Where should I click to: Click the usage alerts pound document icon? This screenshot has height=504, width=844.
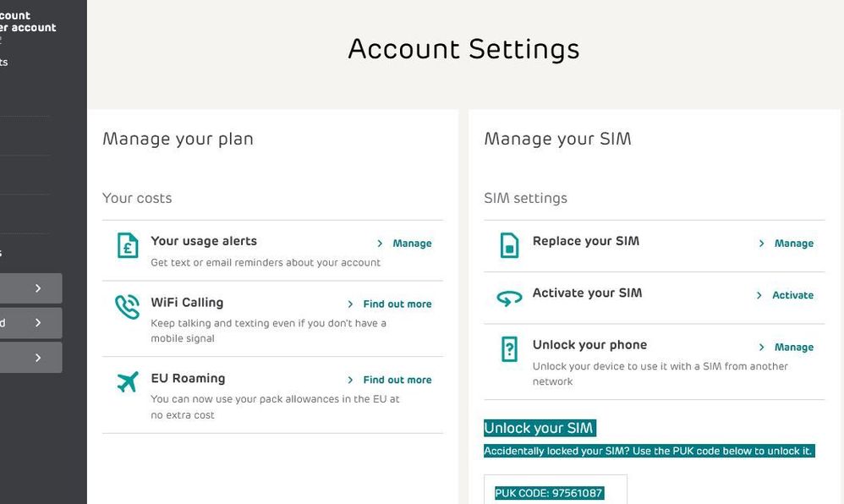click(x=128, y=245)
